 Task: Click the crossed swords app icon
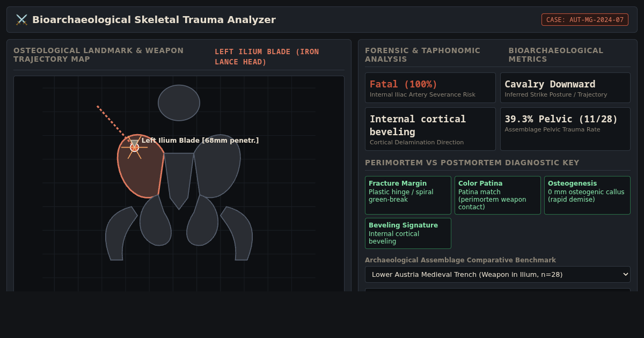pyautogui.click(x=21, y=20)
